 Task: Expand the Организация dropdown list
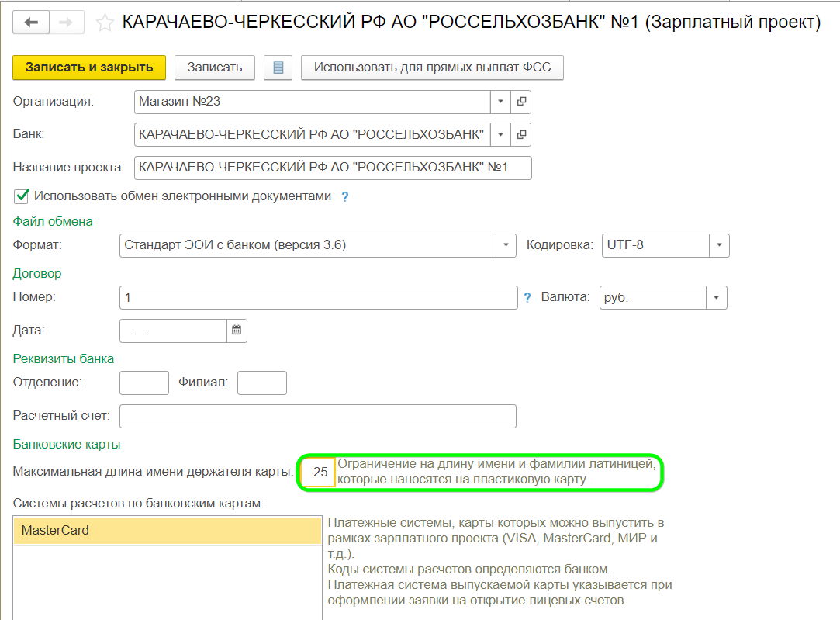(x=500, y=102)
